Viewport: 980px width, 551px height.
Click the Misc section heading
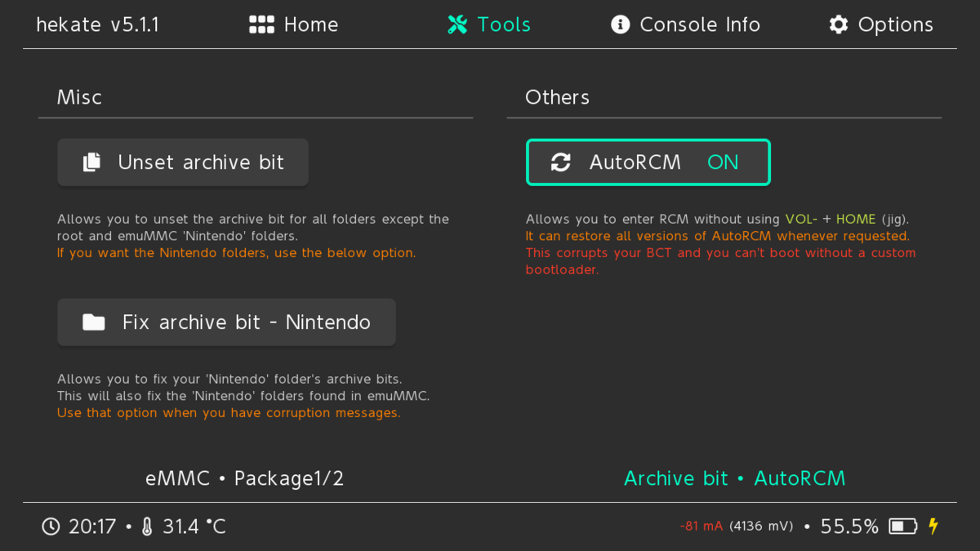click(x=79, y=97)
